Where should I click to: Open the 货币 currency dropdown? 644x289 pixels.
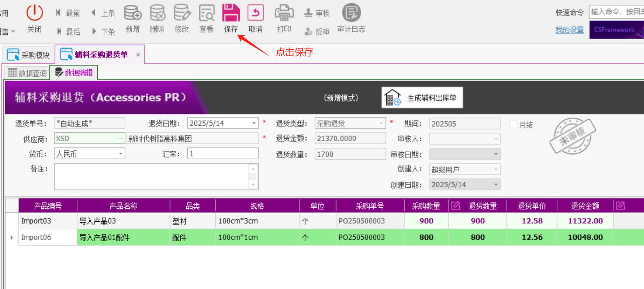[x=120, y=154]
